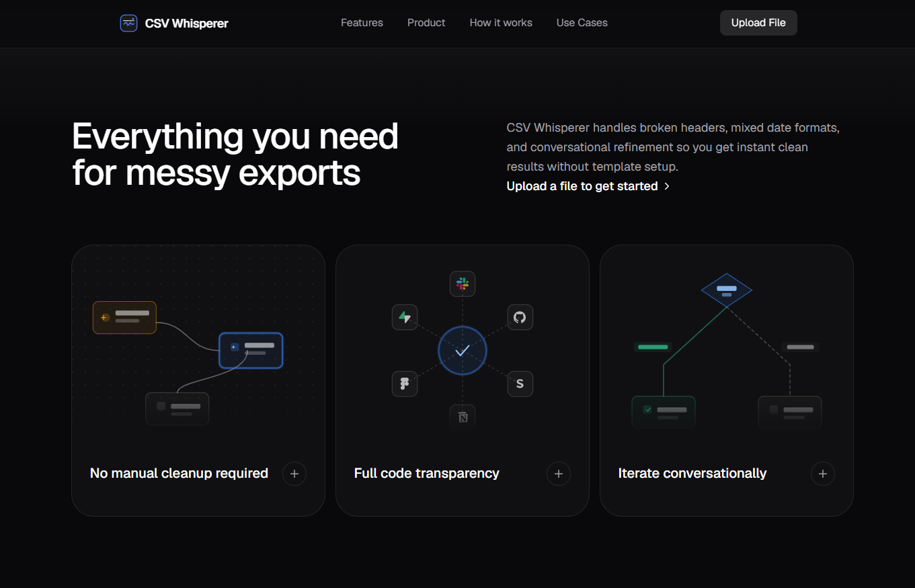Navigate to Use Cases
The image size is (915, 588).
(x=582, y=23)
